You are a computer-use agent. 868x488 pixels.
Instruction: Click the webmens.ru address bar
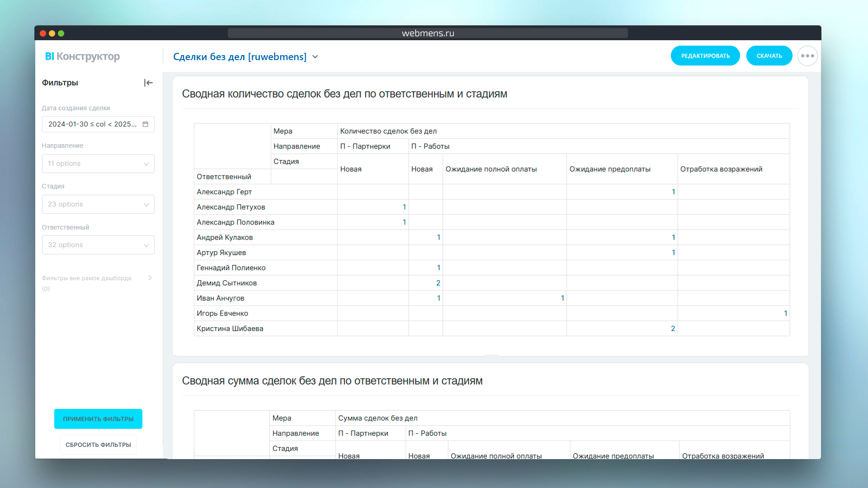click(x=428, y=33)
